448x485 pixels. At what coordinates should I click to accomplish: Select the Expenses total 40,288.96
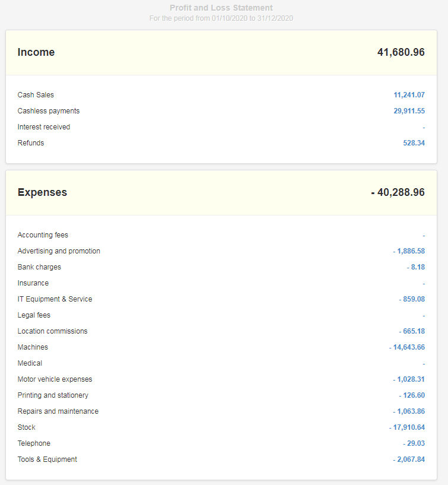pos(398,192)
